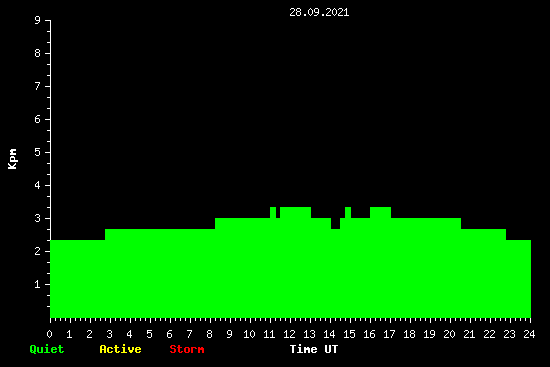Click Kp value 9 on the vertical axis

pyautogui.click(x=38, y=20)
